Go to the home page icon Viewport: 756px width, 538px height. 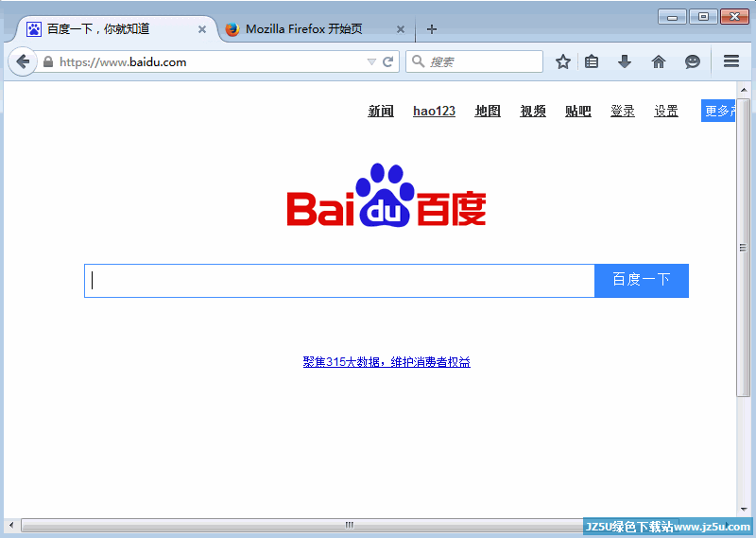pos(658,61)
